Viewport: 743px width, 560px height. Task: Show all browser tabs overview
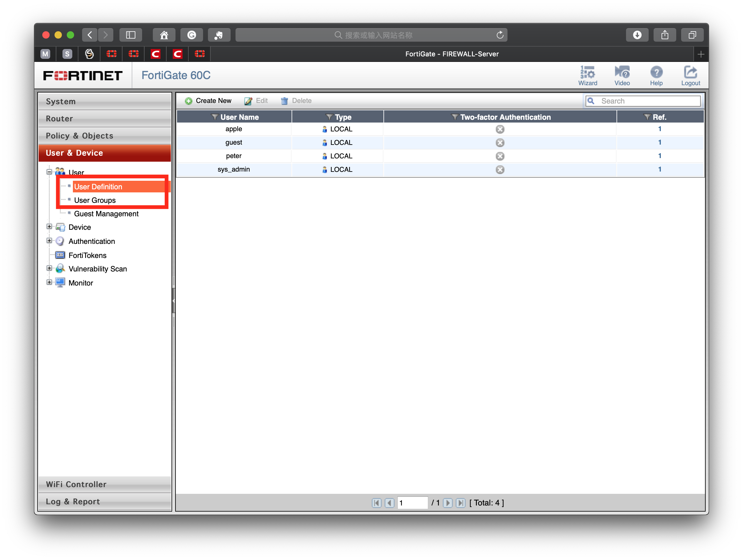[692, 35]
